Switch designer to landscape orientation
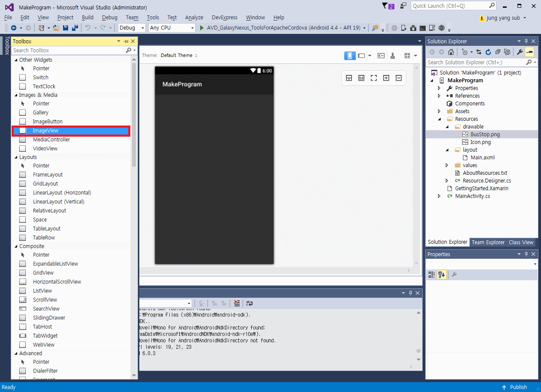541x392 pixels. 361,55
